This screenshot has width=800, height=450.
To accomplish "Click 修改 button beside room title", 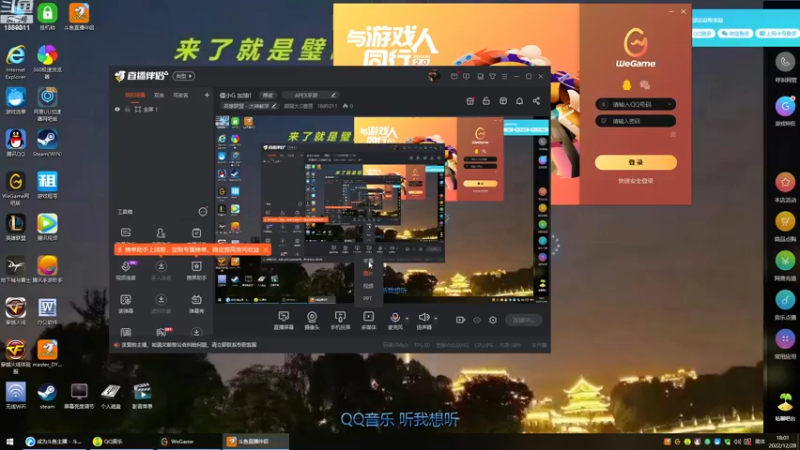I will click(268, 95).
